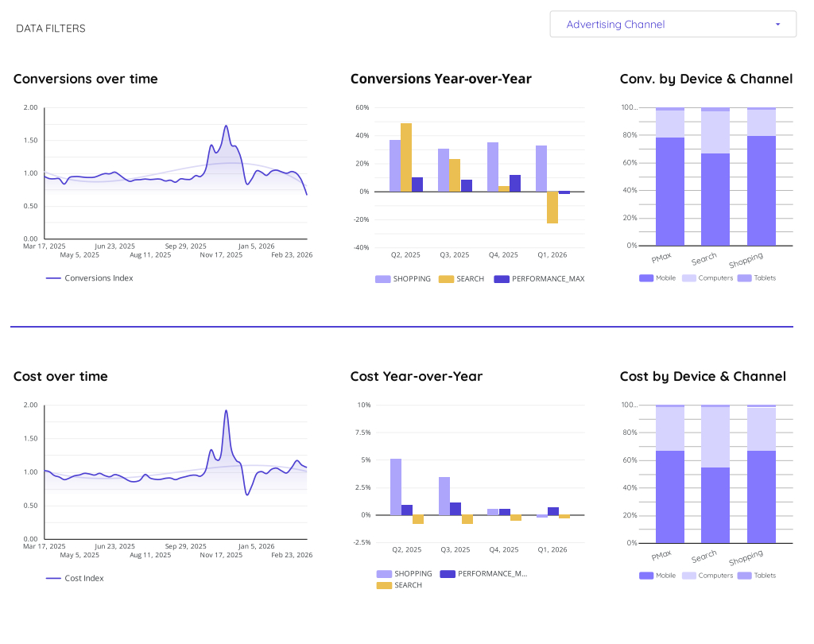Click 7.5% axis value in Cost Year-over-Year
The image size is (814, 644).
pos(362,433)
